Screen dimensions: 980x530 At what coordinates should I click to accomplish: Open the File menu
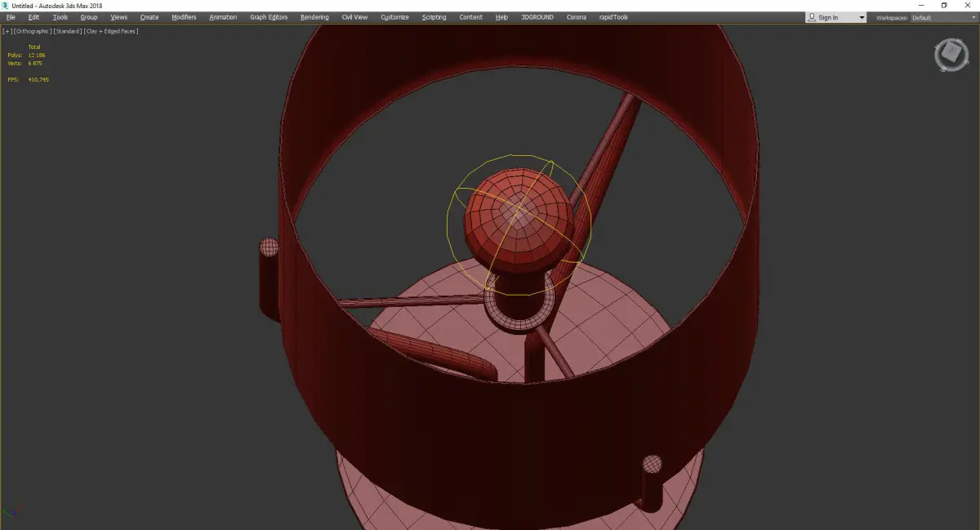[x=11, y=17]
